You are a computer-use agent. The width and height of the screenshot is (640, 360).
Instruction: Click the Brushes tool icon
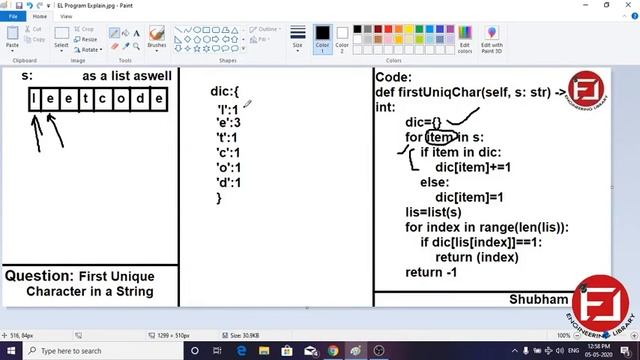coord(157,33)
